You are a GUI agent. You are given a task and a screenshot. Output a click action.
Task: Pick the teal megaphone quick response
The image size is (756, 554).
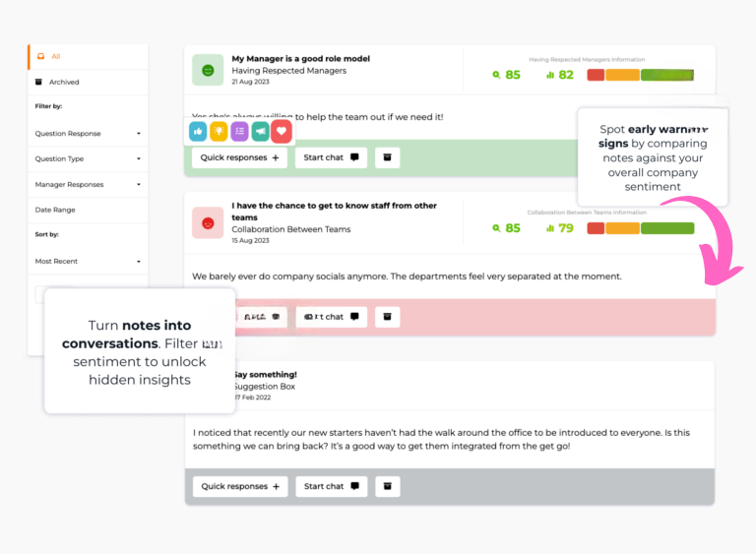261,131
